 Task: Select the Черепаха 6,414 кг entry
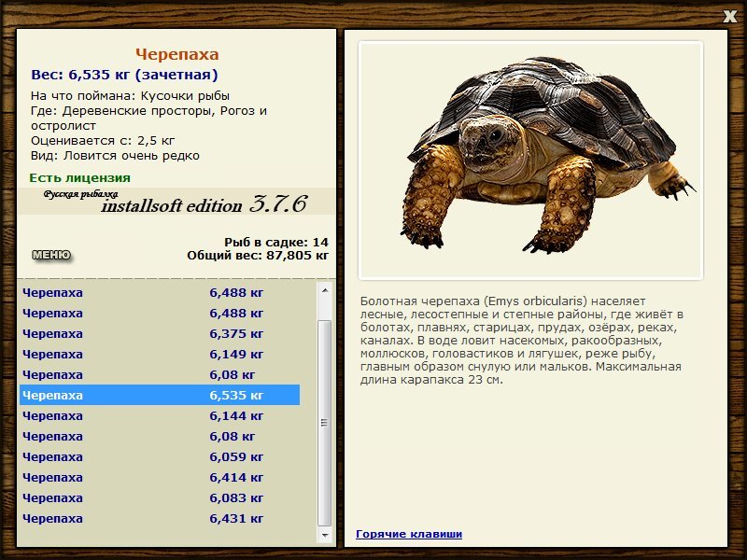[160, 477]
